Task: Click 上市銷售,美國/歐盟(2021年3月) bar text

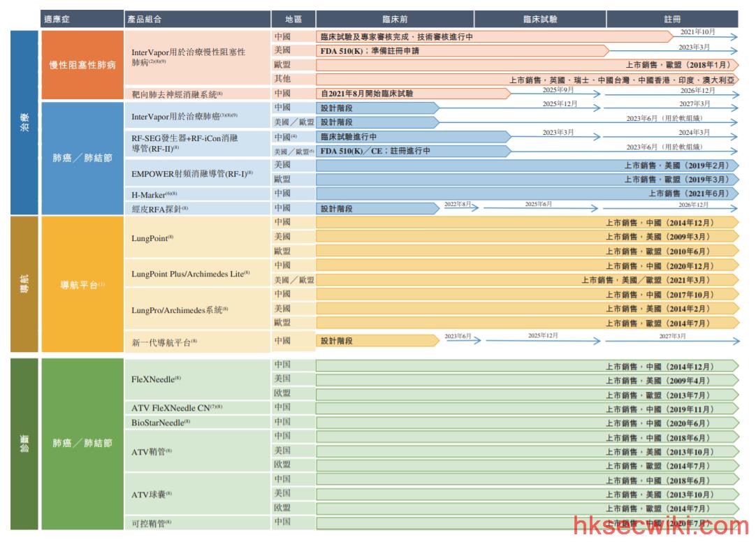Action: click(x=646, y=280)
